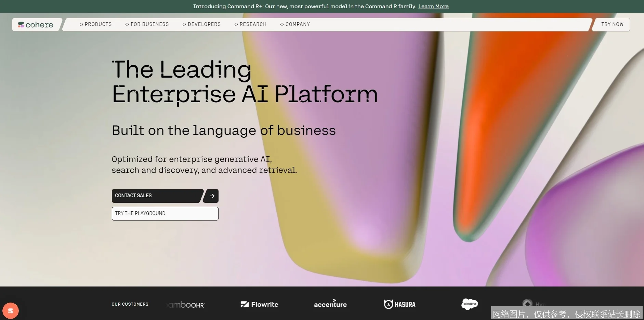This screenshot has height=320, width=644.
Task: Open the Research menu
Action: click(x=250, y=24)
